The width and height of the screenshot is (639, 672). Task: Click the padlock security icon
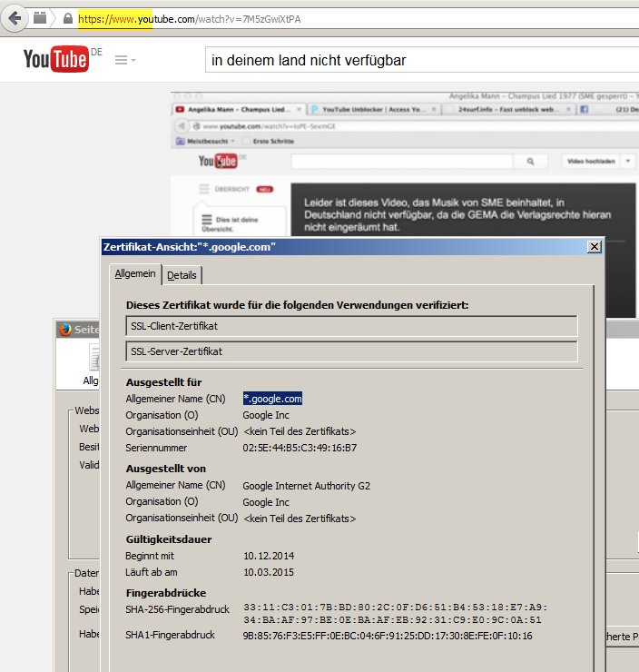pos(68,18)
